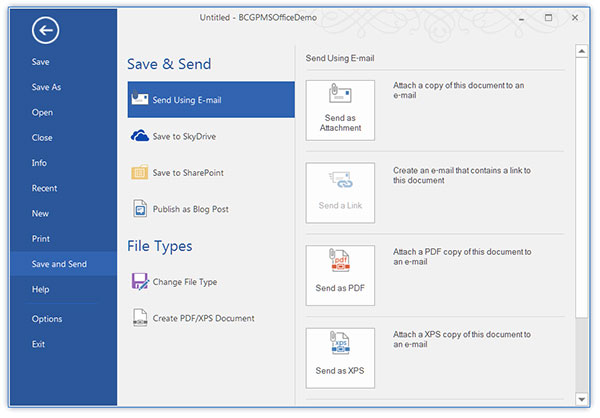
Task: Click the Send as XPS icon
Action: 340,346
